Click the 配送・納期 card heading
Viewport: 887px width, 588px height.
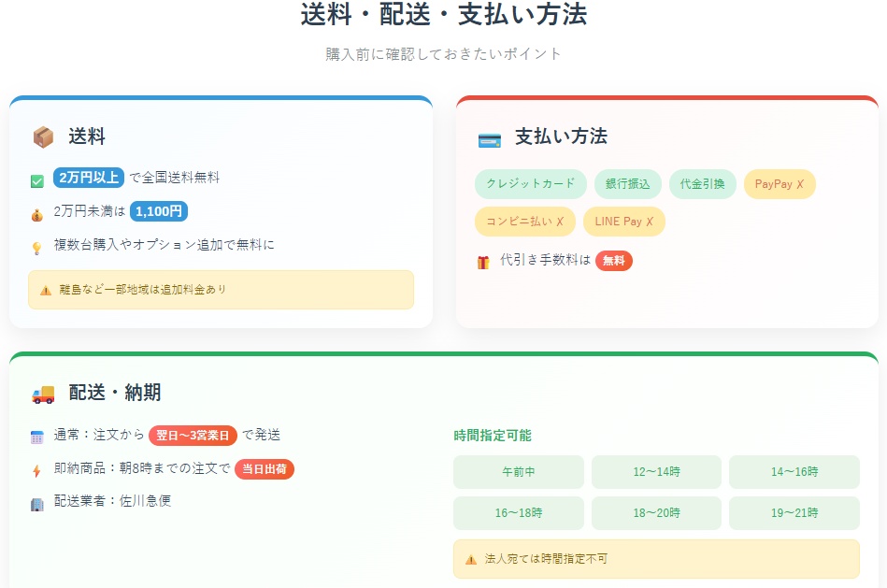pyautogui.click(x=115, y=393)
